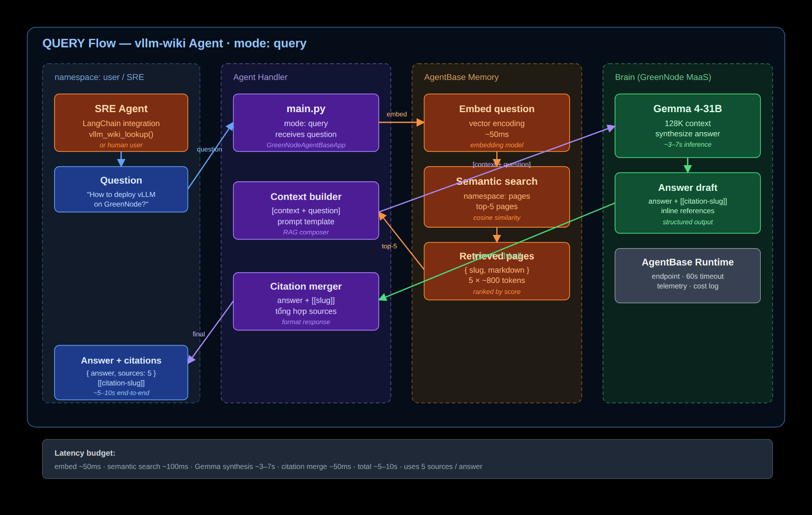
Task: Select the Gemma 4-31B node
Action: (x=688, y=126)
